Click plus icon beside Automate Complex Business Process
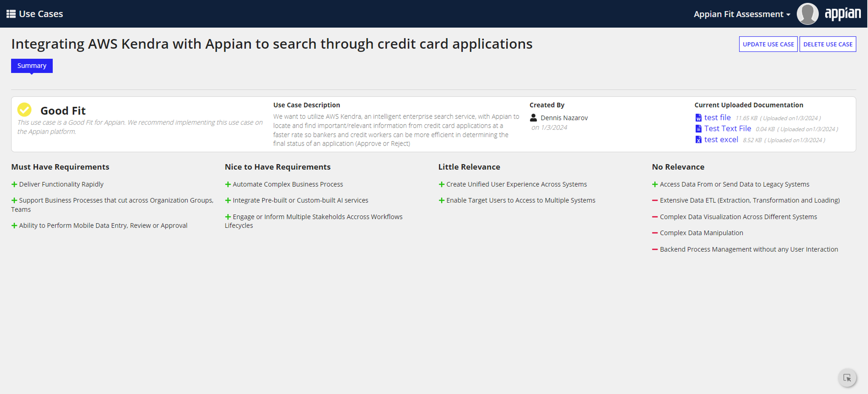 pos(228,184)
